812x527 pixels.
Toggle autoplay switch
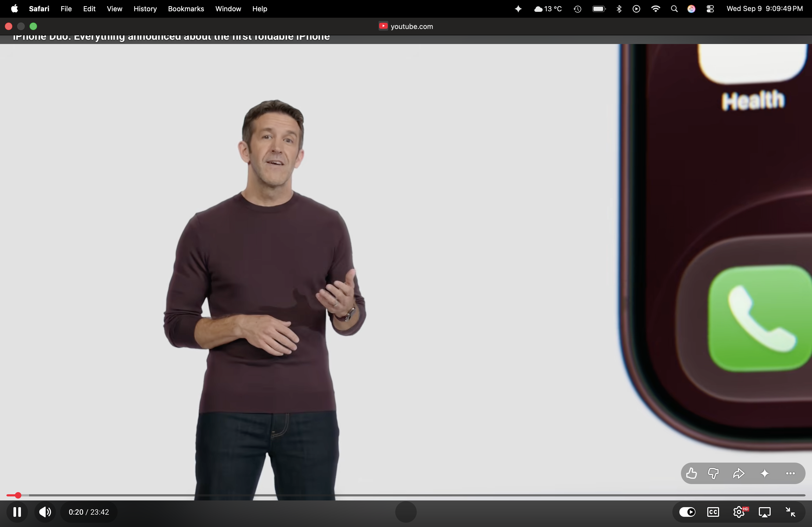[687, 512]
